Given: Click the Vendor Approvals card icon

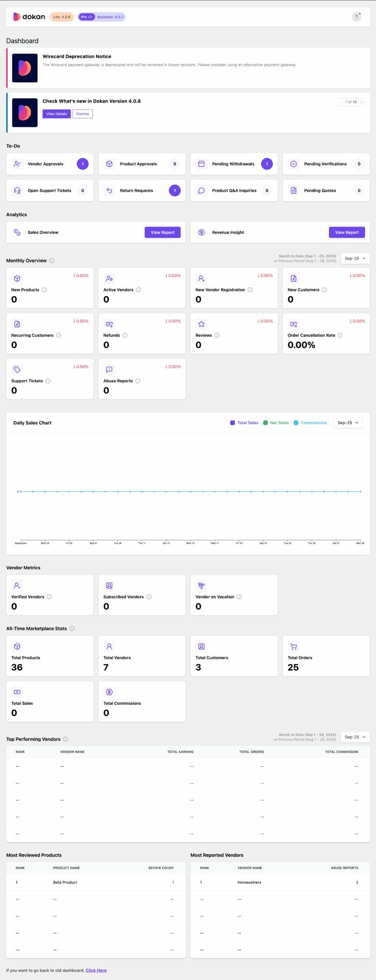Looking at the screenshot, I should [x=17, y=164].
